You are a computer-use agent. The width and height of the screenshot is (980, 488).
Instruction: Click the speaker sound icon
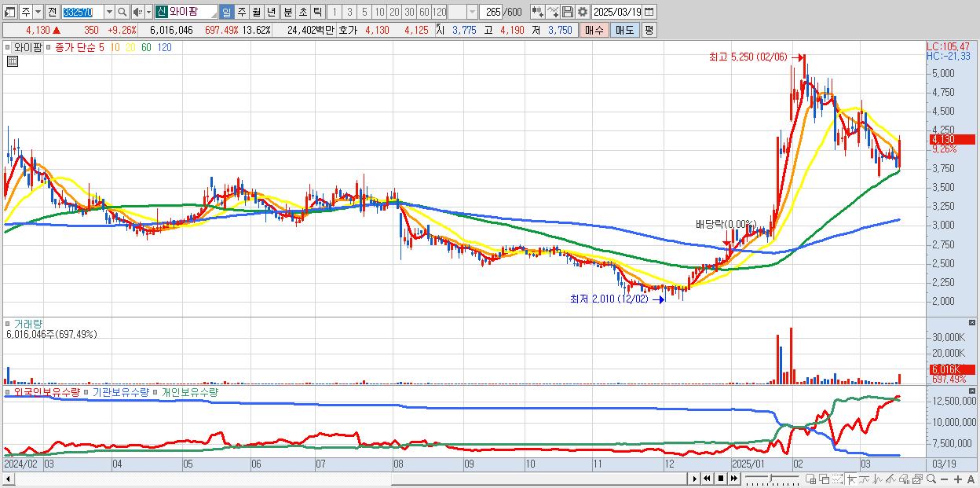coord(137,12)
